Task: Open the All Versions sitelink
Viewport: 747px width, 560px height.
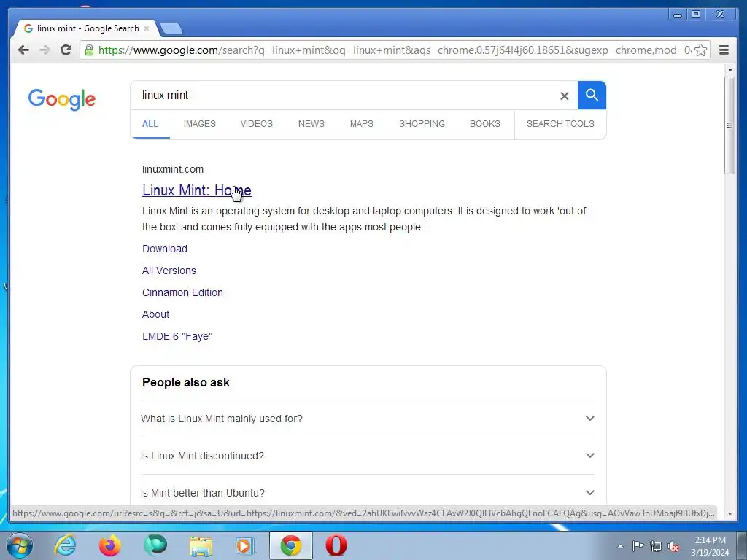Action: pos(169,271)
